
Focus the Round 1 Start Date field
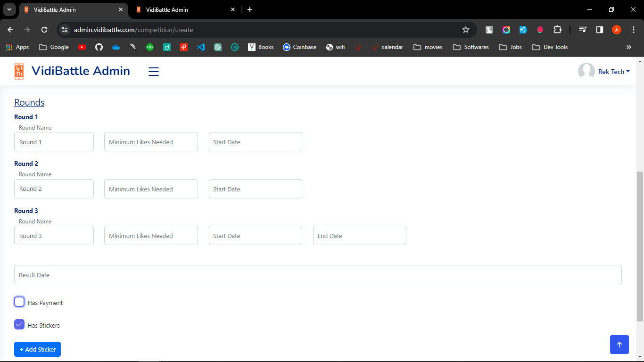pyautogui.click(x=256, y=142)
